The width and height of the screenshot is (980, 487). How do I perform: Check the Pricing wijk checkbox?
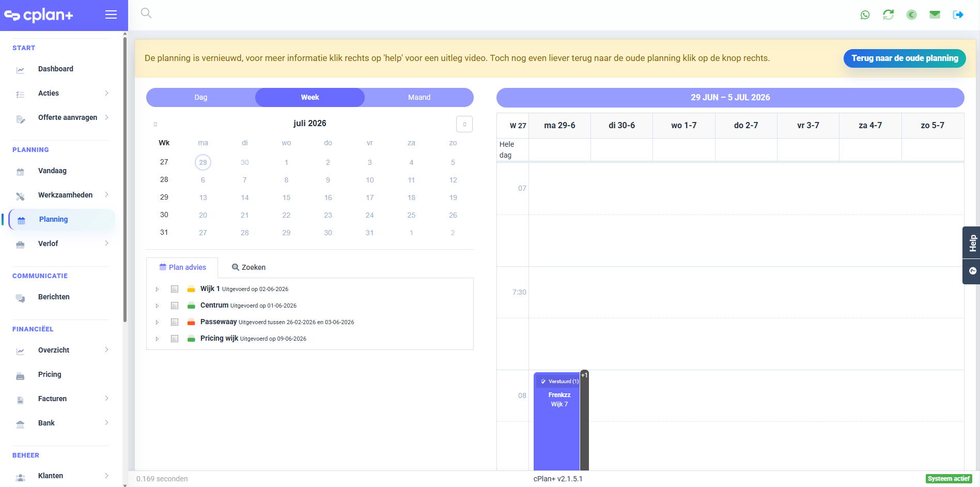coord(175,339)
